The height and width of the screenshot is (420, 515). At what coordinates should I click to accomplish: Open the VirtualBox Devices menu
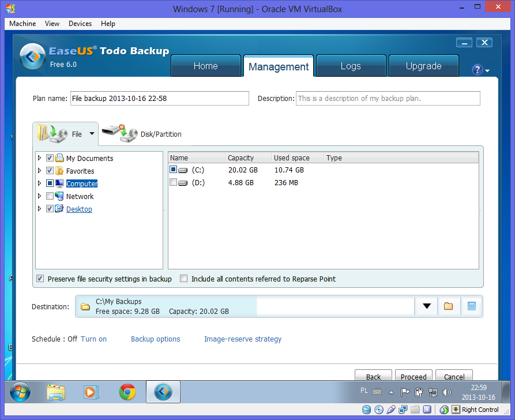[x=80, y=23]
